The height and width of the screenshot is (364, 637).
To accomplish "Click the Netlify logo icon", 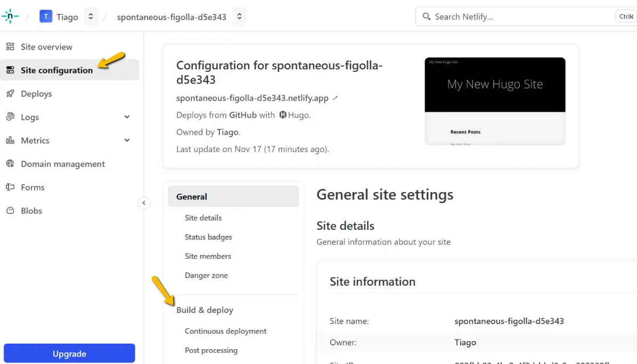I will click(10, 16).
